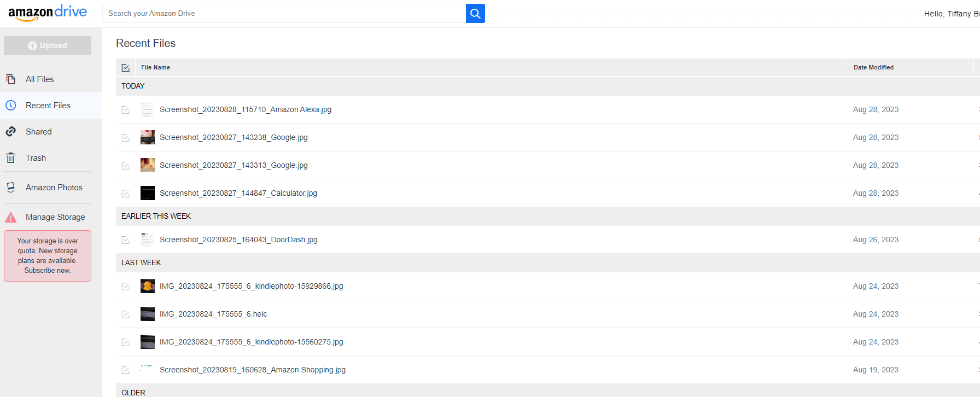980x397 pixels.
Task: Toggle the select-all checkbox in header
Action: 126,68
